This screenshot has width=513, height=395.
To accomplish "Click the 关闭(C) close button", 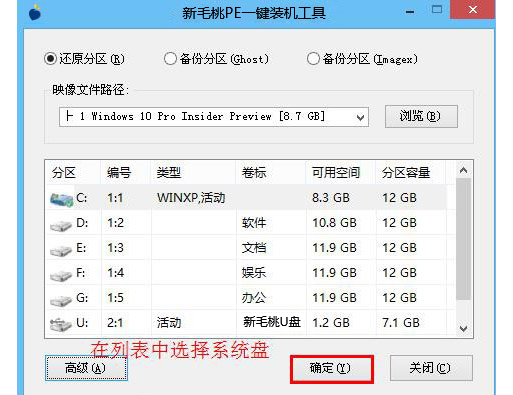I will (x=431, y=368).
